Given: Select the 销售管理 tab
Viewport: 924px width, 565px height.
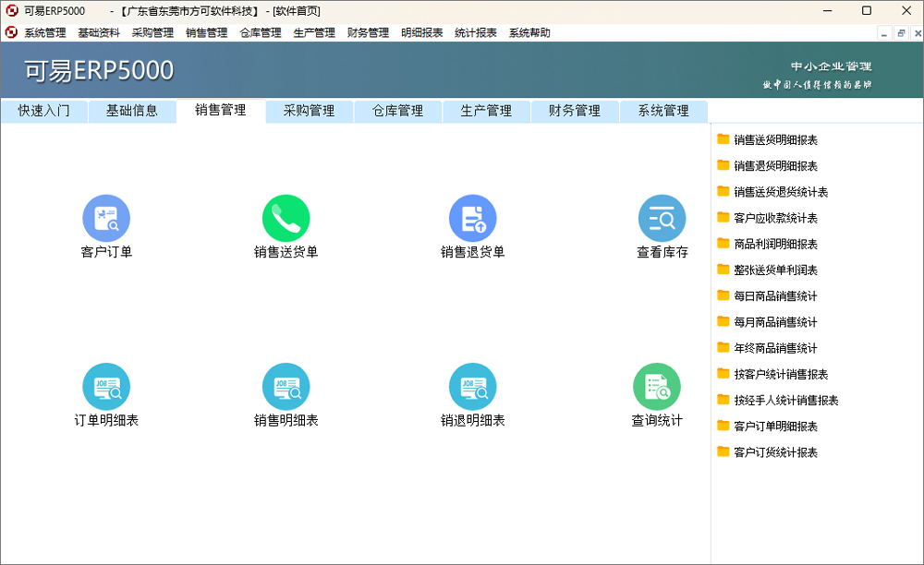Looking at the screenshot, I should [221, 110].
